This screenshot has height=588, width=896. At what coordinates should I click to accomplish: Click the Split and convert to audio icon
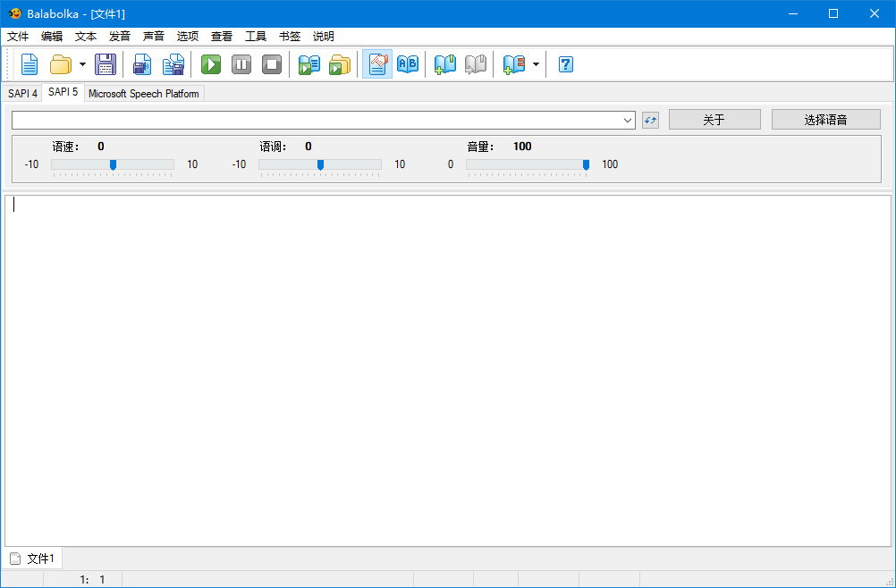[x=173, y=64]
